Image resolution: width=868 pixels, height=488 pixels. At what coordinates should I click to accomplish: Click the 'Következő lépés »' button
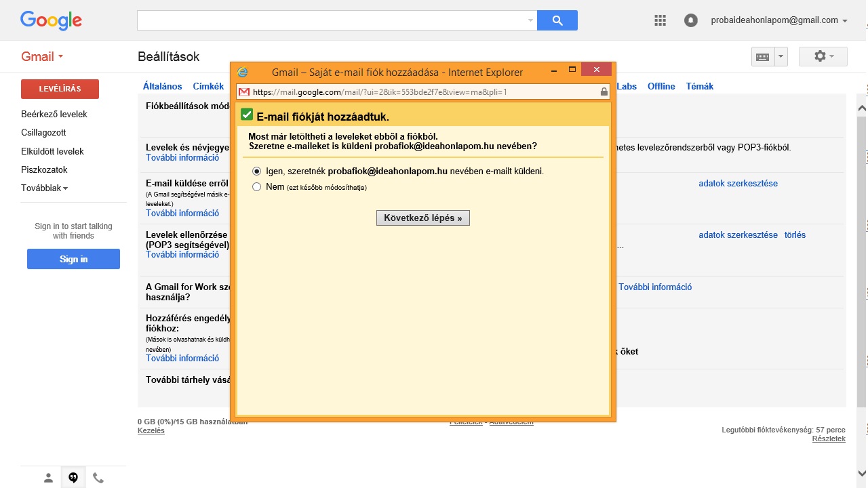(423, 218)
